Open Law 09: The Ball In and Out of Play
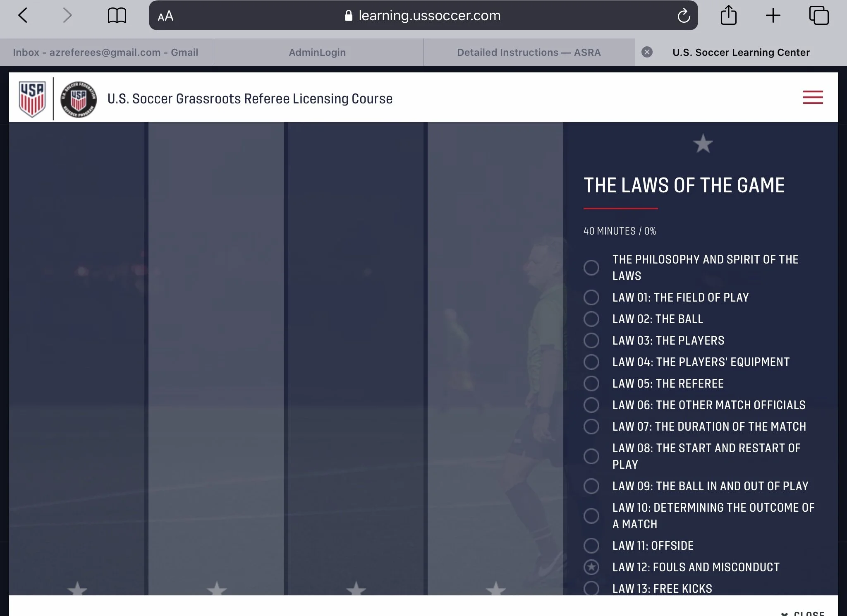The image size is (847, 616). pyautogui.click(x=710, y=486)
